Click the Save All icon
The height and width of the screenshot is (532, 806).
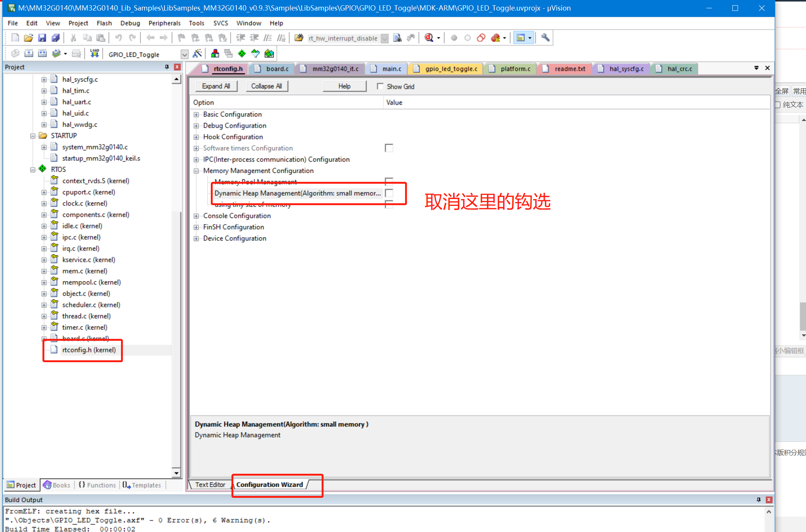click(55, 38)
